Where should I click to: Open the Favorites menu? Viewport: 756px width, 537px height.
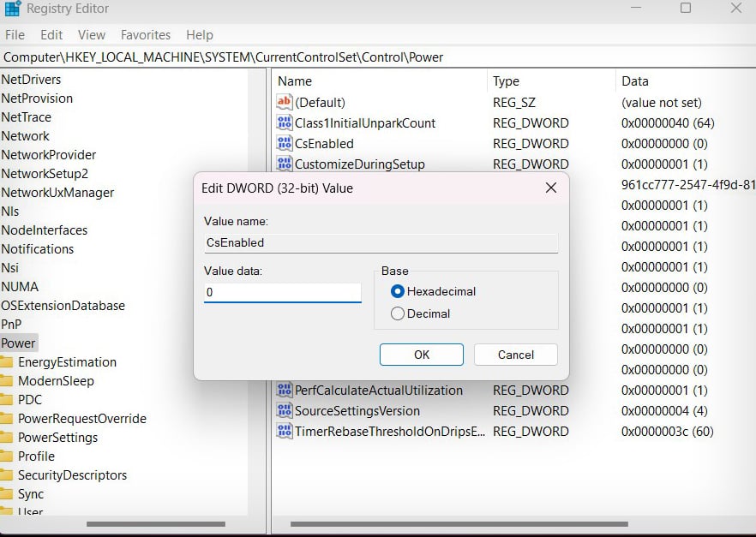146,34
